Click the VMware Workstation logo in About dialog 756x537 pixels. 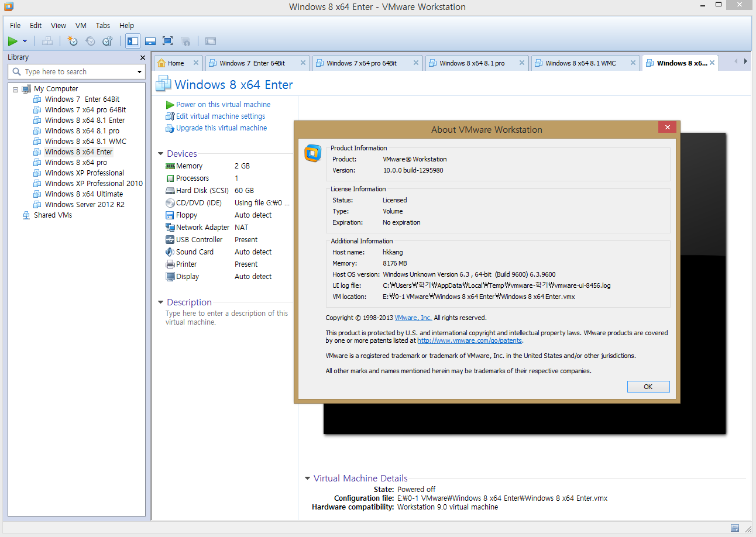click(x=313, y=153)
